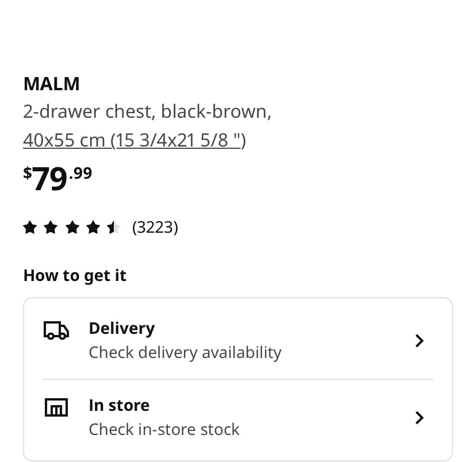This screenshot has width=476, height=462.
Task: Click the 79 price figure
Action: tap(50, 179)
